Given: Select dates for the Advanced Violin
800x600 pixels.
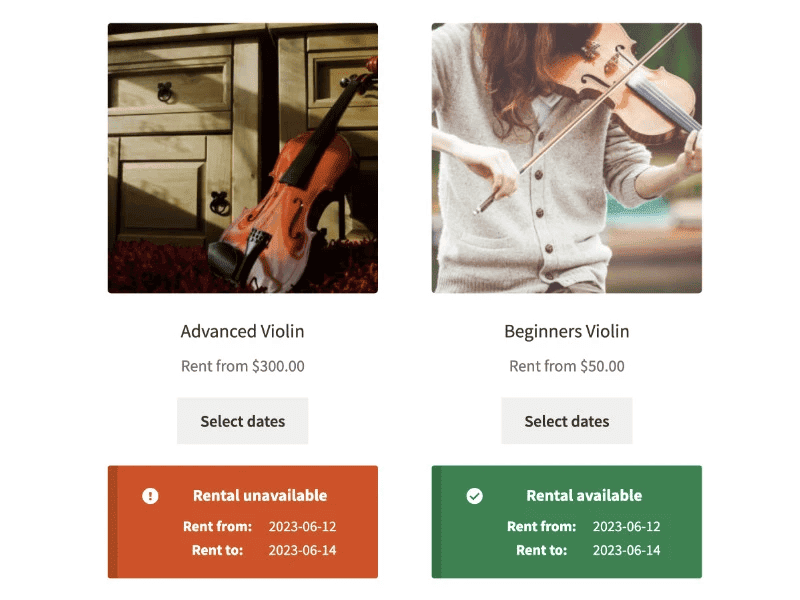Looking at the screenshot, I should tap(242, 421).
